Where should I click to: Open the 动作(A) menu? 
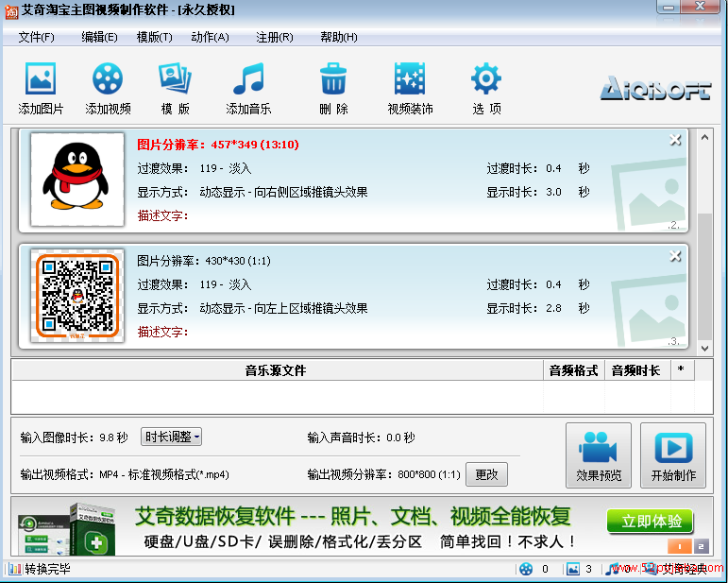click(x=211, y=37)
